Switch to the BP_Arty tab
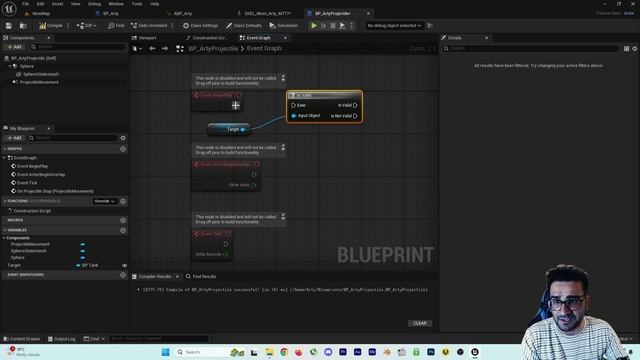 coord(111,13)
